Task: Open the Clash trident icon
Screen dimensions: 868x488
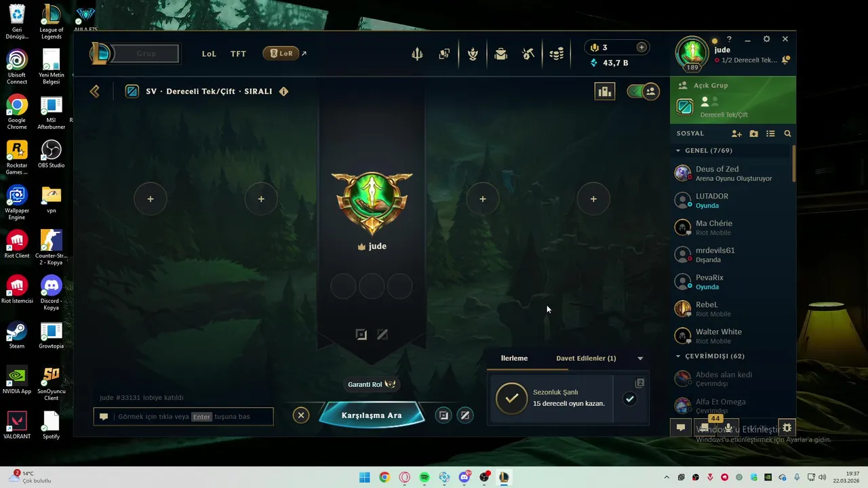Action: click(x=417, y=54)
